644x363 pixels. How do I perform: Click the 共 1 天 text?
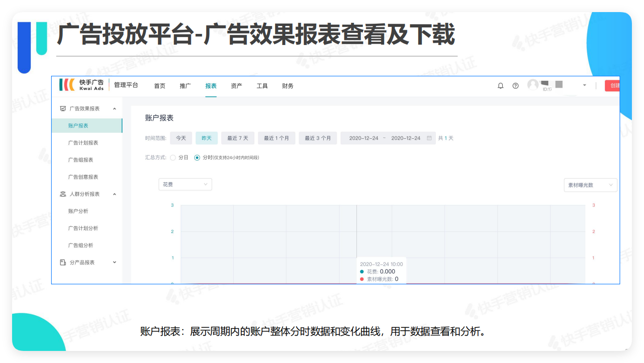point(446,138)
